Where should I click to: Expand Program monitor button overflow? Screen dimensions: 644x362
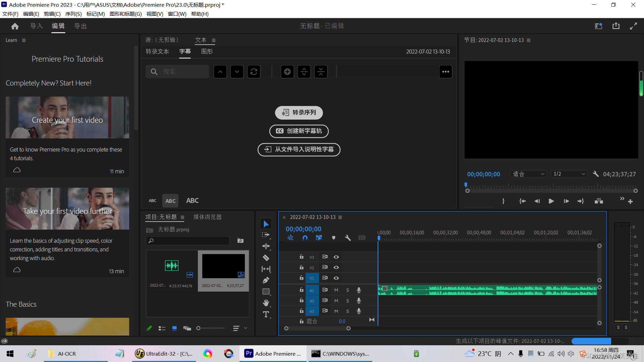click(622, 199)
